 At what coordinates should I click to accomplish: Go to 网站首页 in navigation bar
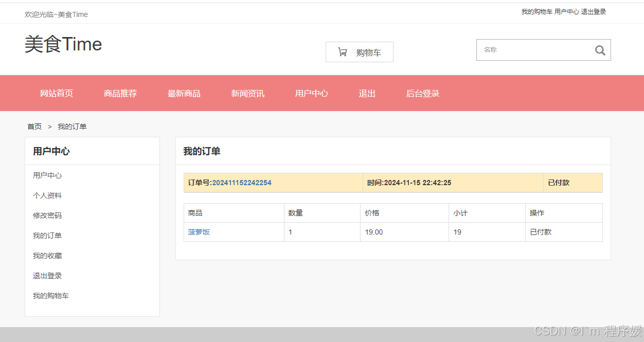[x=57, y=94]
